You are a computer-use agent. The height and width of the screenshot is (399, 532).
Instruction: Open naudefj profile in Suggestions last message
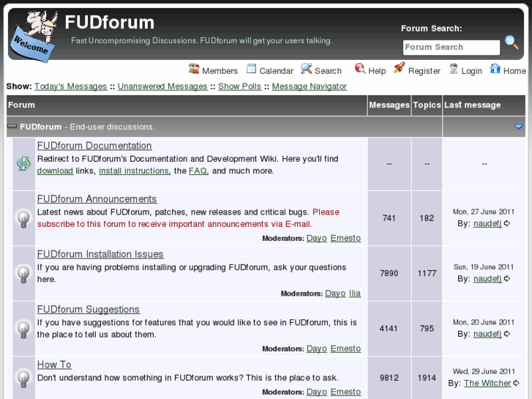(x=487, y=334)
